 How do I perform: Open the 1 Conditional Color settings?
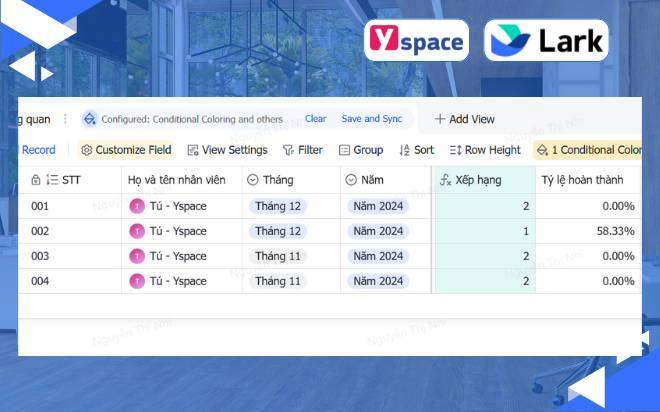(x=588, y=150)
